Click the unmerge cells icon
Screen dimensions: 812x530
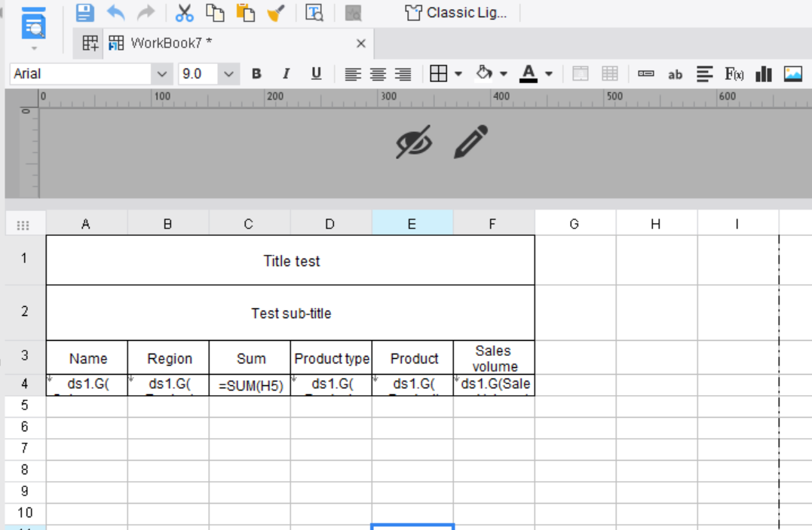pos(609,74)
